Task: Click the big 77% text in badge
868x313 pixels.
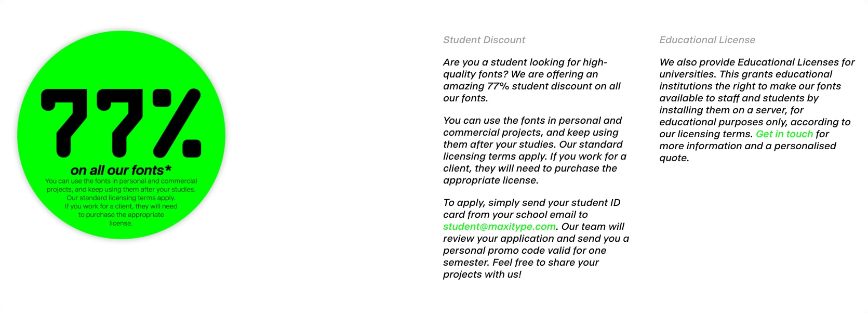Action: point(121,123)
